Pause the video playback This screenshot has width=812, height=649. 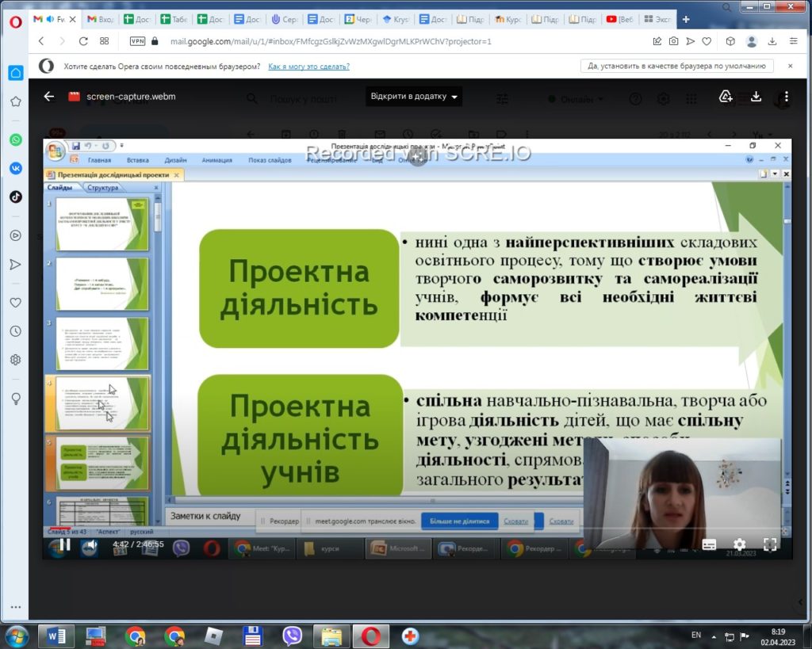click(65, 544)
